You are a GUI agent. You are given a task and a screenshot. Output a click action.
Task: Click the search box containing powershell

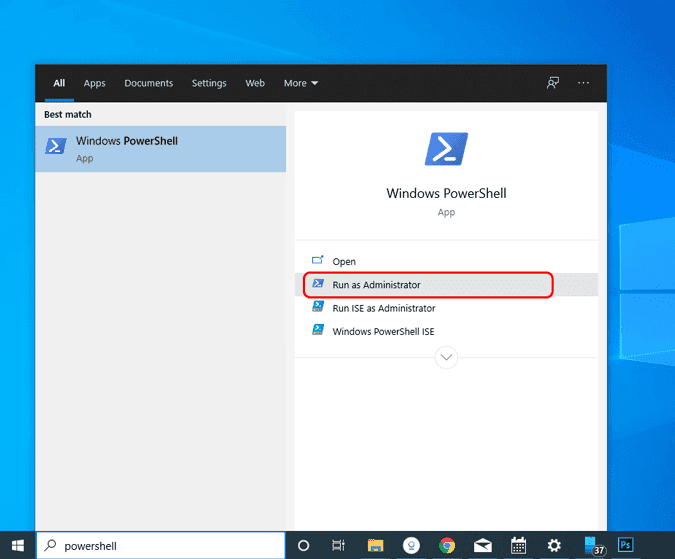coord(161,546)
